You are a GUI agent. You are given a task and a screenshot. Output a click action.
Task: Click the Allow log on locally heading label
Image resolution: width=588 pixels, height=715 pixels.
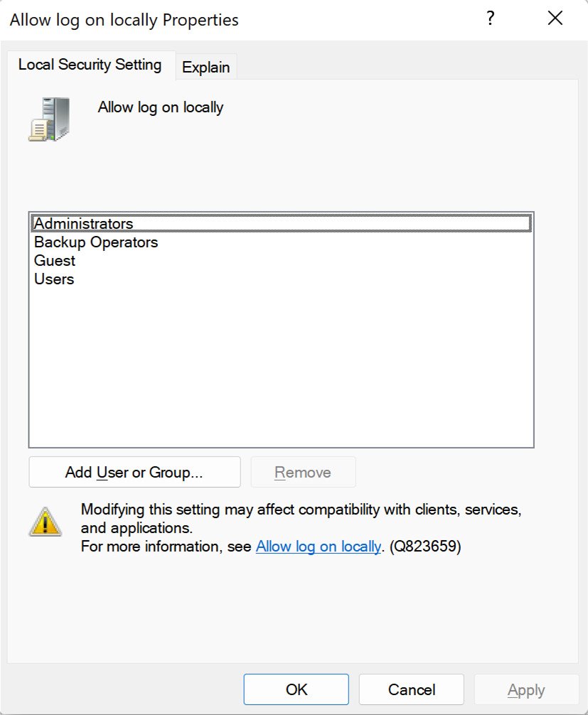(161, 107)
